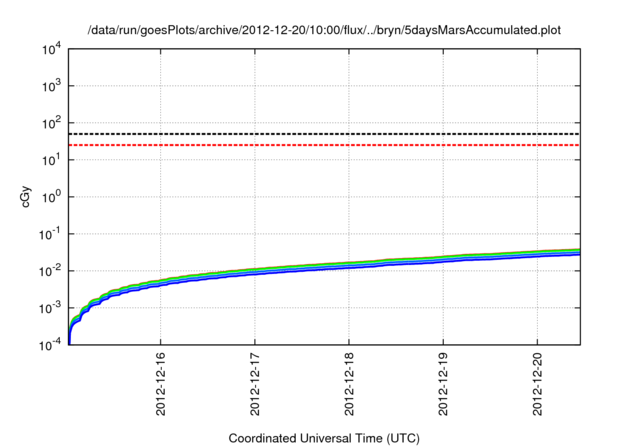Click the black dashed threshold line

(324, 134)
